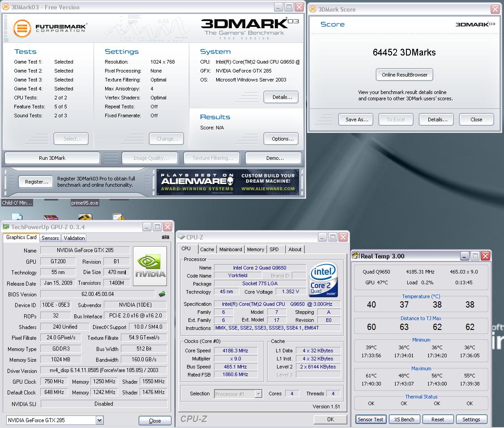Click the Texture Filtering button
The image size is (504, 428).
coord(212,158)
